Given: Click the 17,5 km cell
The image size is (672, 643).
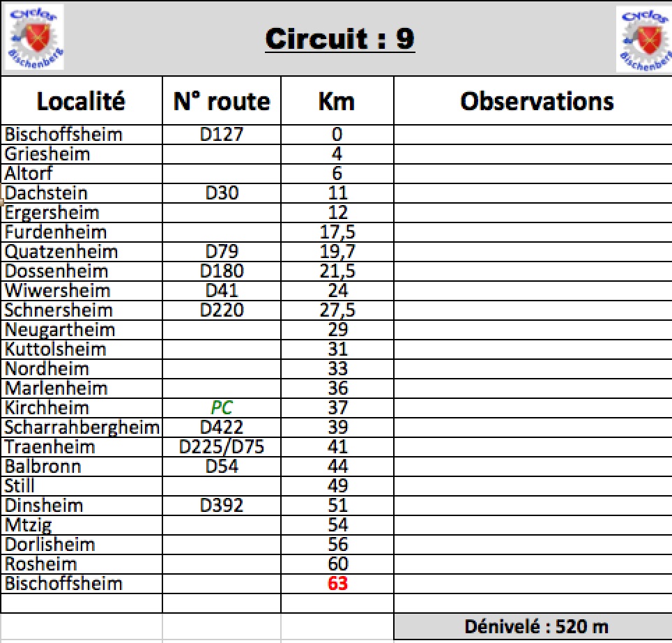Looking at the screenshot, I should [337, 232].
